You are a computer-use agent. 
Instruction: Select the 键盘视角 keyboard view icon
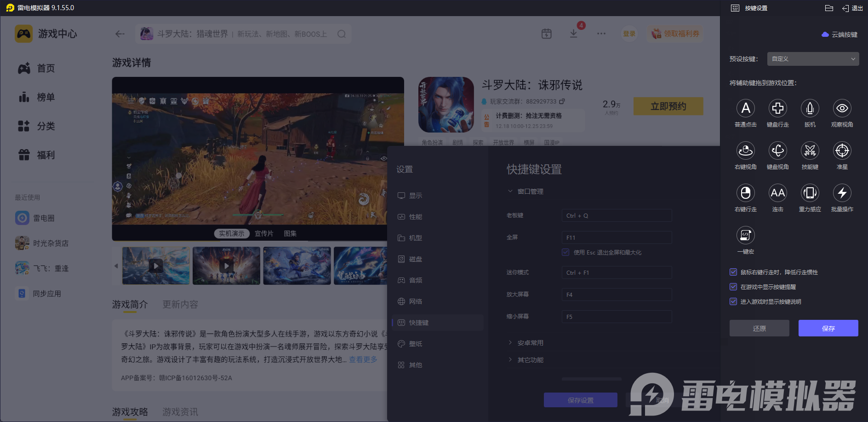778,150
